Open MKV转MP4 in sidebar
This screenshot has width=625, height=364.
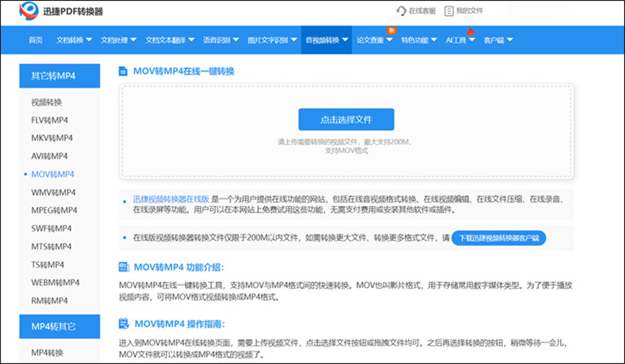(52, 138)
